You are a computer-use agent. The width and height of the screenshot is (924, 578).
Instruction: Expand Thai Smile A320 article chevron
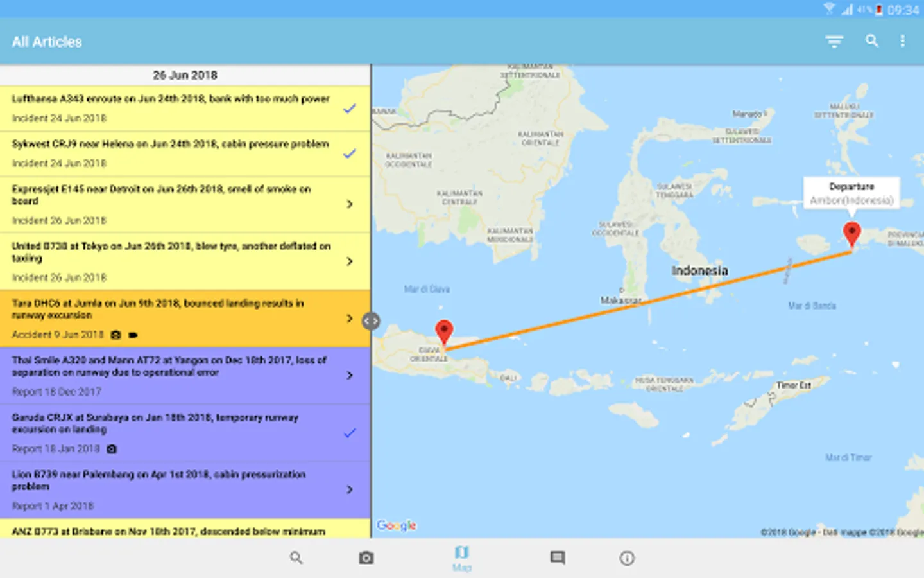350,375
